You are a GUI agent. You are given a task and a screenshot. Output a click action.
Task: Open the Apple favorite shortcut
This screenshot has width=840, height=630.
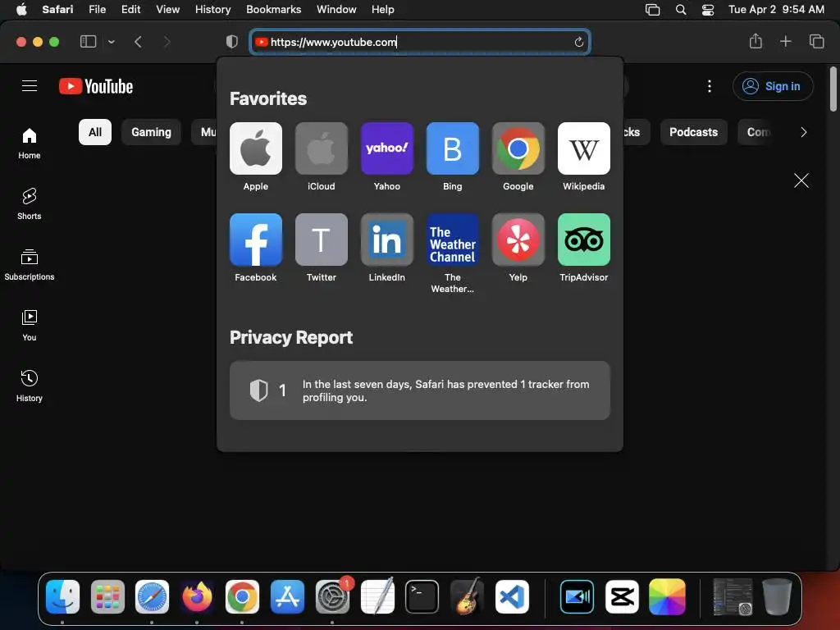click(x=256, y=148)
